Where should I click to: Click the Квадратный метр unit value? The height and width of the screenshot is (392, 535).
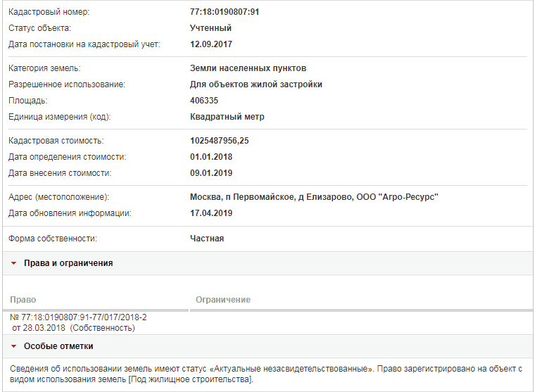tap(227, 117)
